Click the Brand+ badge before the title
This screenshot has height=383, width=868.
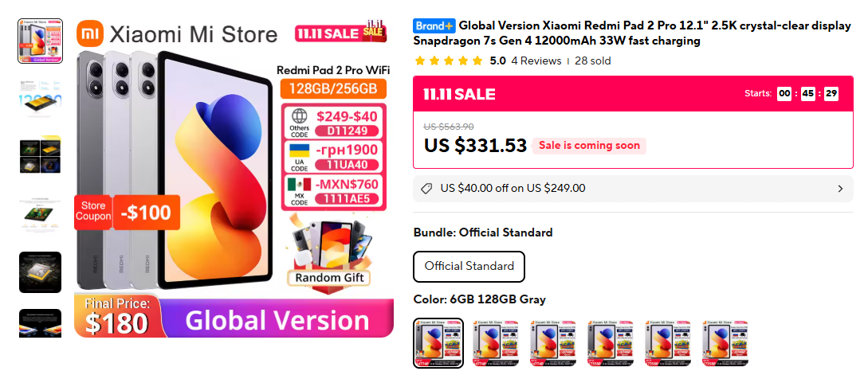(434, 25)
